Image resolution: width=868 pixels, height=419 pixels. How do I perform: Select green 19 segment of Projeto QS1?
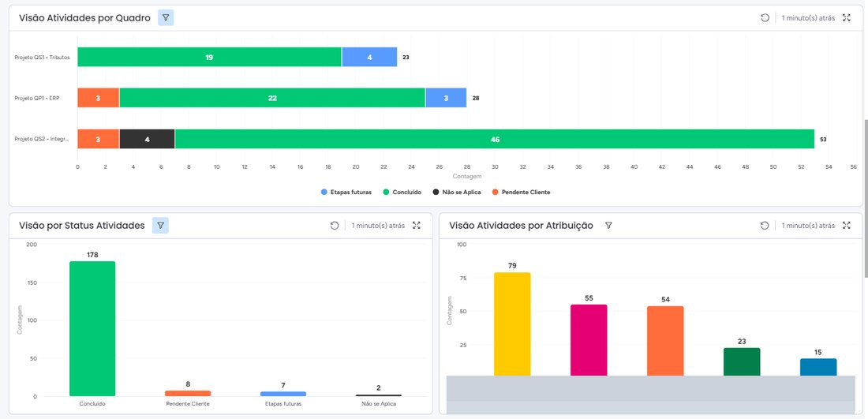click(x=209, y=57)
